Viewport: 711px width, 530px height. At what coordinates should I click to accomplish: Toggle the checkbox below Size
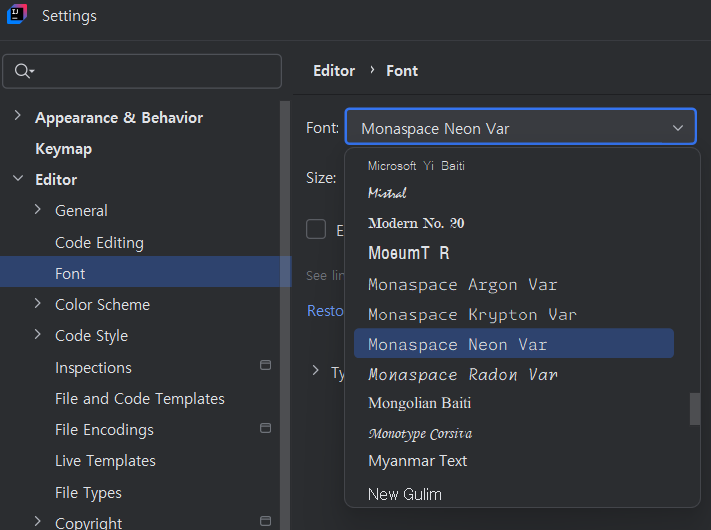coord(316,229)
